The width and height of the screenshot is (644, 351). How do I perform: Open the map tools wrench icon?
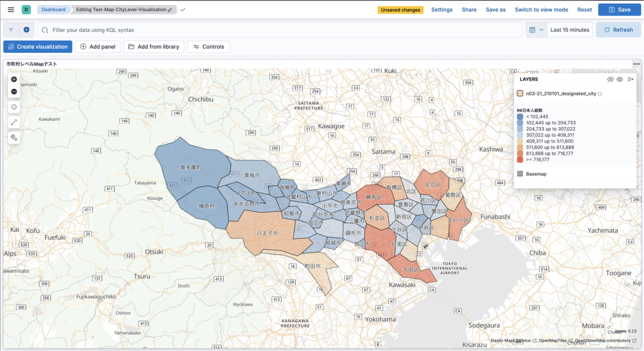click(14, 138)
